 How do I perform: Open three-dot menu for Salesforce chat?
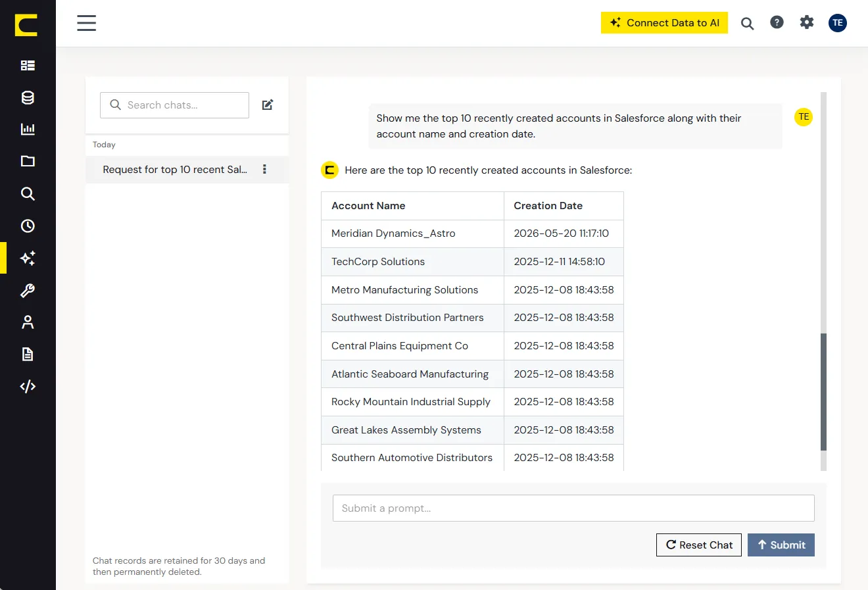click(264, 169)
